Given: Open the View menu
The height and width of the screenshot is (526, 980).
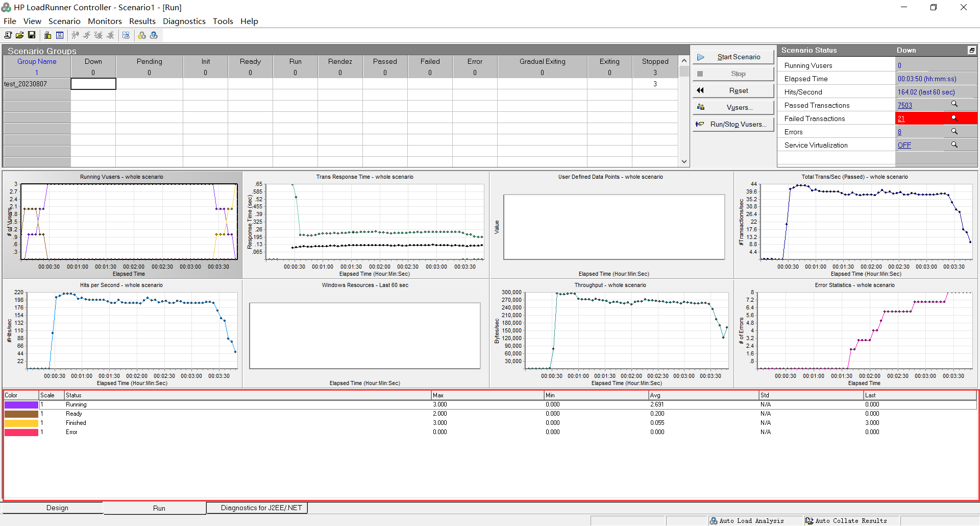Looking at the screenshot, I should 32,21.
